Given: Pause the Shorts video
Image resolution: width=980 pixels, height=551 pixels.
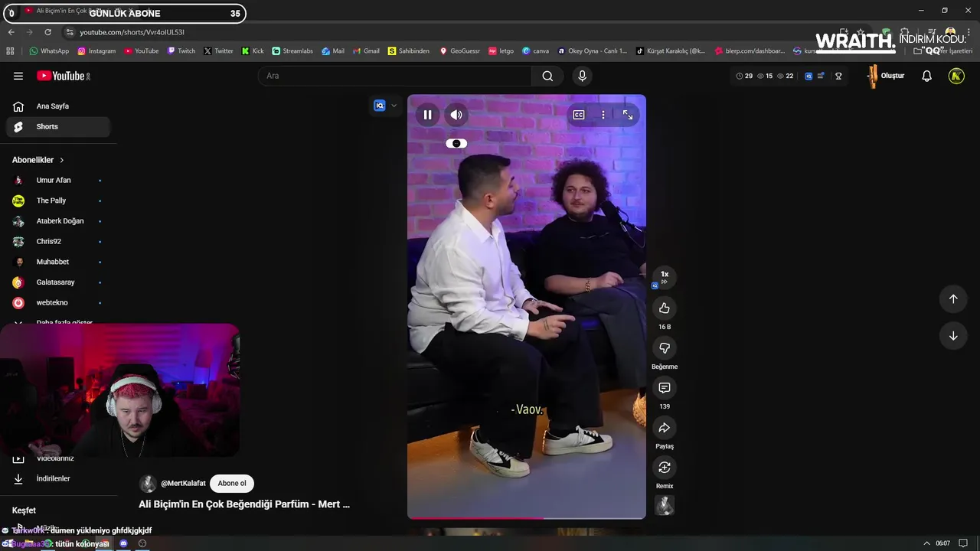Looking at the screenshot, I should coord(427,115).
